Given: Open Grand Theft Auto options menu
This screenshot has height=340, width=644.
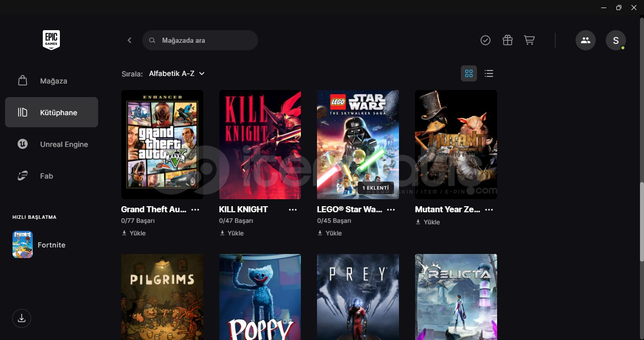Looking at the screenshot, I should (195, 210).
